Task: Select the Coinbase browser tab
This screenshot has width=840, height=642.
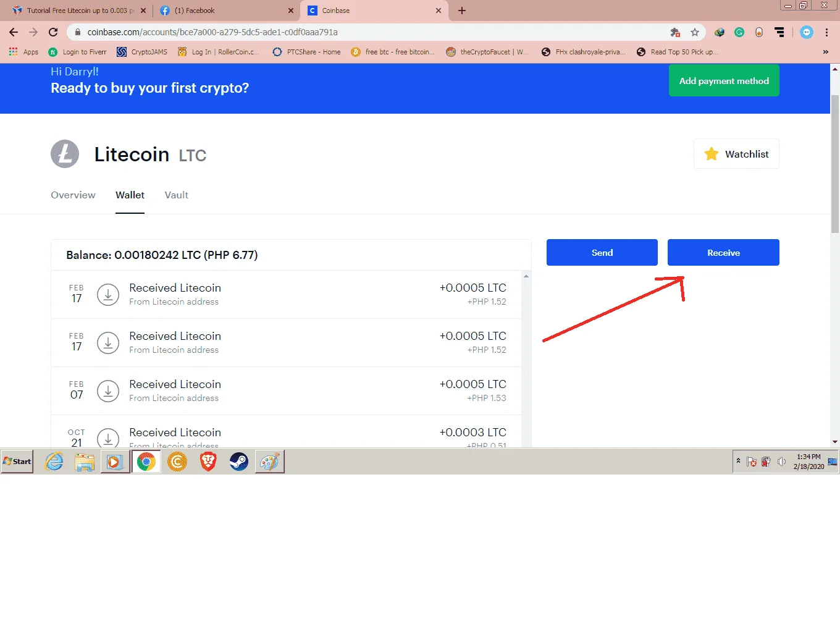Action: coord(374,11)
